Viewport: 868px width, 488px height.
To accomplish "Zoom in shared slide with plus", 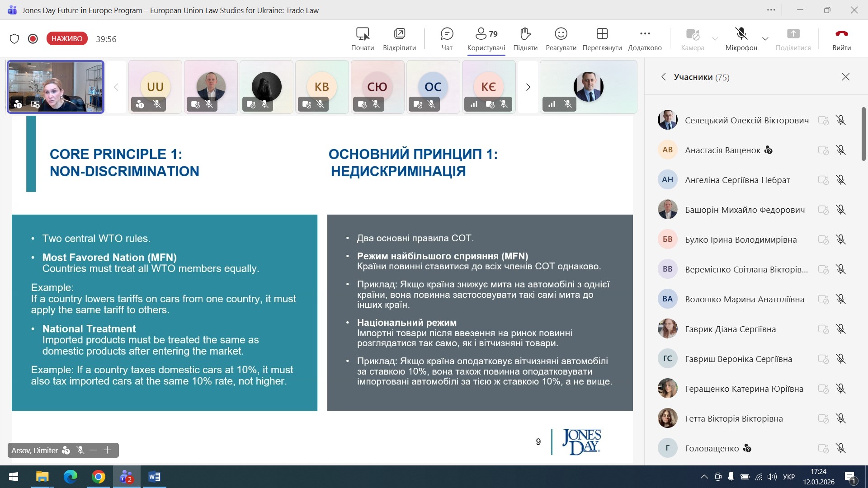I will pyautogui.click(x=107, y=450).
